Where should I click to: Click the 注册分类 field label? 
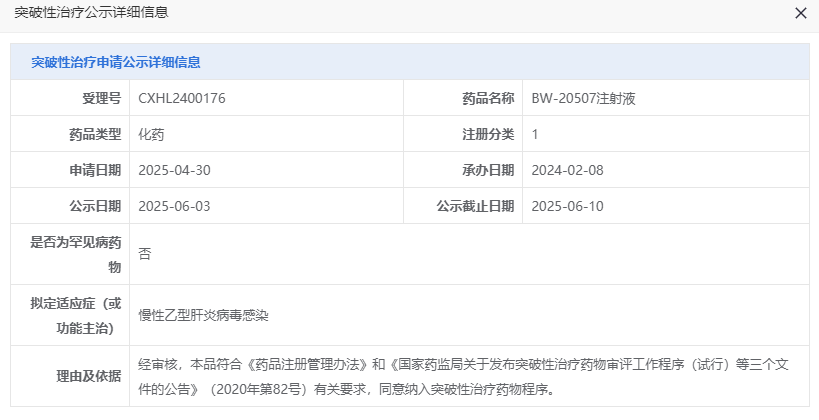click(488, 134)
